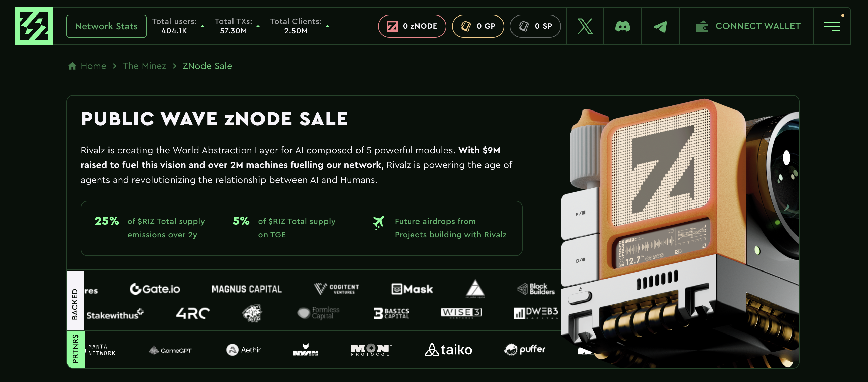
Task: Select the BACKED vertical tab
Action: point(75,300)
